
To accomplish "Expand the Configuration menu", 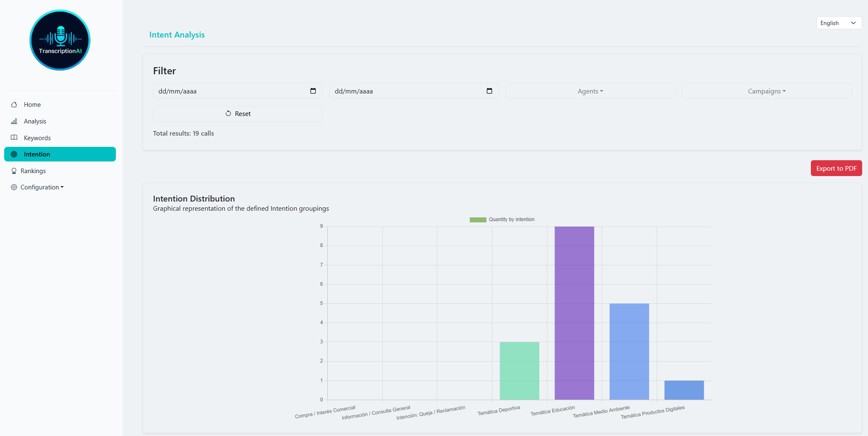I will point(40,187).
